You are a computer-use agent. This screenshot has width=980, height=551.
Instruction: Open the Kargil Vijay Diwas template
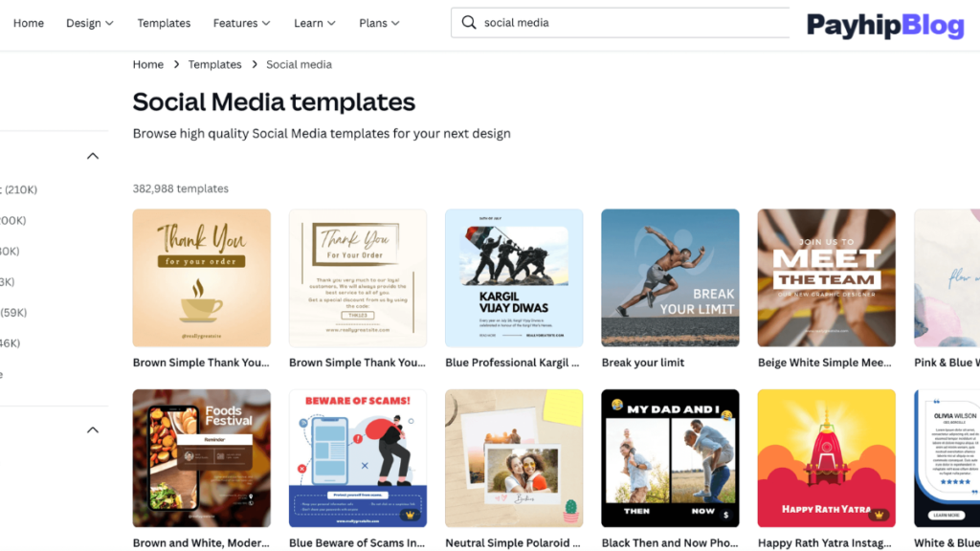tap(514, 278)
